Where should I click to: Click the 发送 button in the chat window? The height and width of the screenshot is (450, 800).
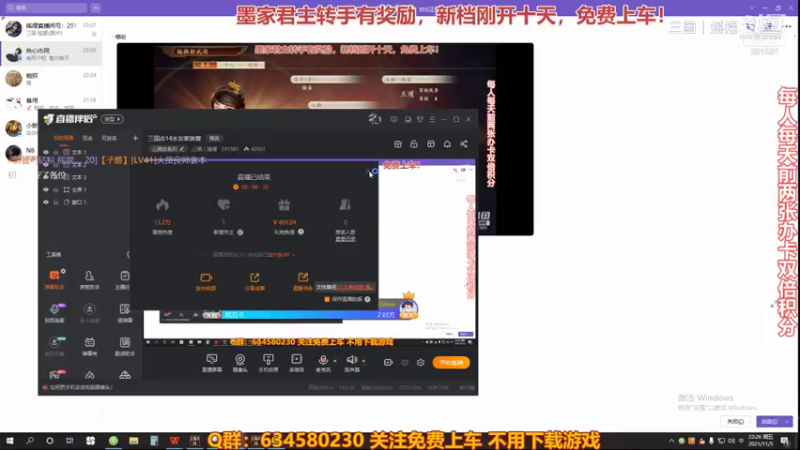click(770, 422)
